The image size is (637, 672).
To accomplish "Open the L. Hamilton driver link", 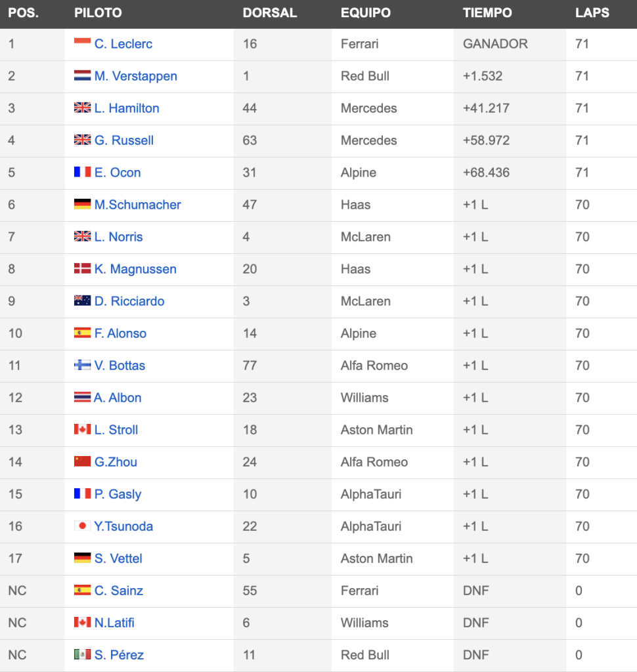I will (127, 108).
